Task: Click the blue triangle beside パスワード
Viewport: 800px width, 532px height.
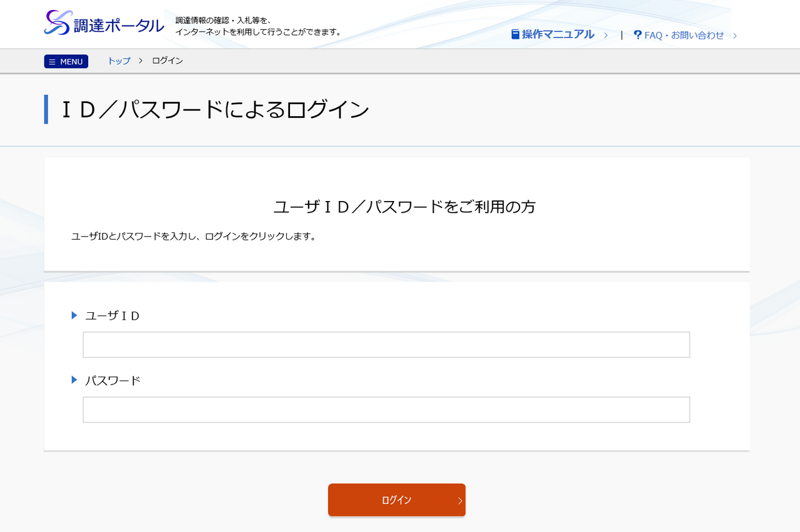Action: (74, 380)
